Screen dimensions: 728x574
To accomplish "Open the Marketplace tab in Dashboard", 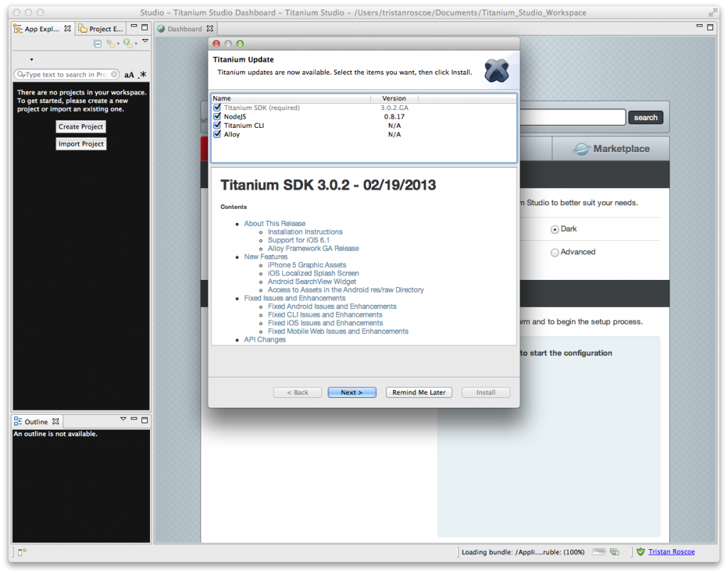I will (x=611, y=149).
